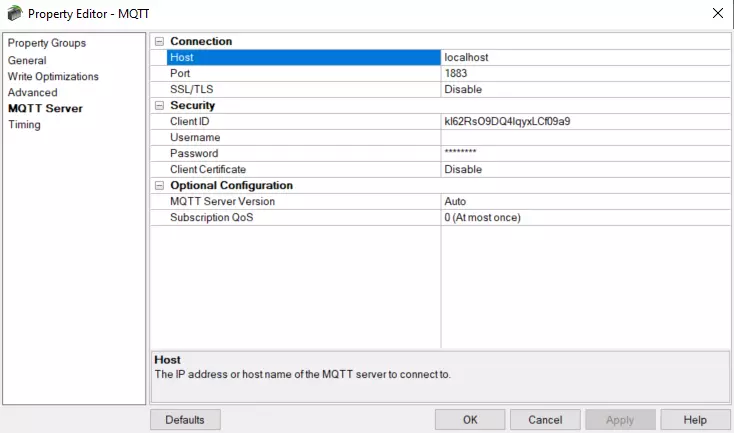The image size is (734, 433).
Task: Click the Defaults button
Action: [185, 419]
